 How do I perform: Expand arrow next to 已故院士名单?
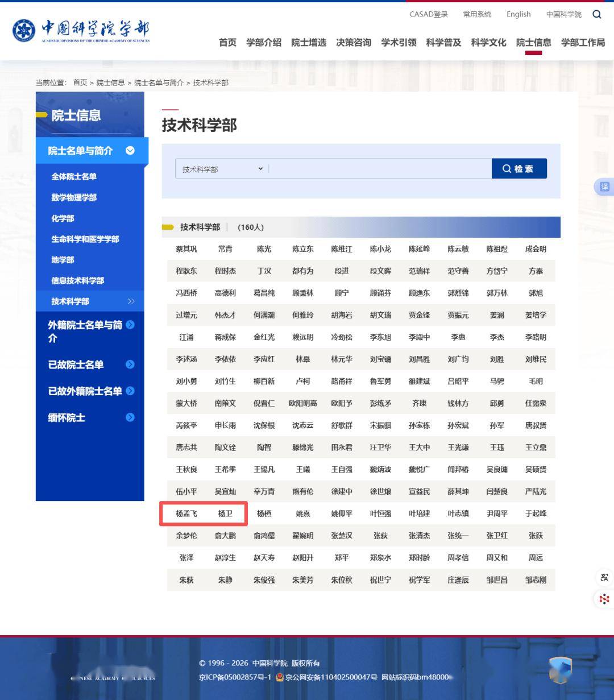(x=130, y=365)
